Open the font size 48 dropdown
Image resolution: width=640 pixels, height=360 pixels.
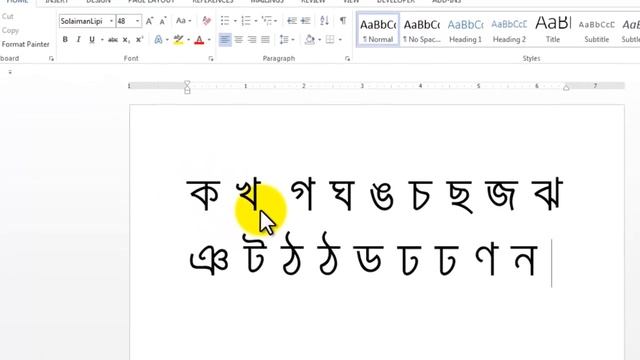click(138, 21)
